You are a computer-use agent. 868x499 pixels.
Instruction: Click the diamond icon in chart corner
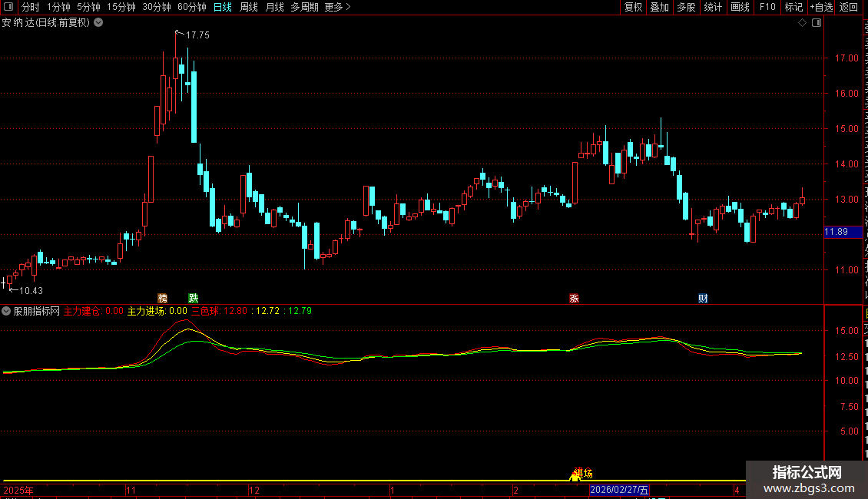(802, 23)
